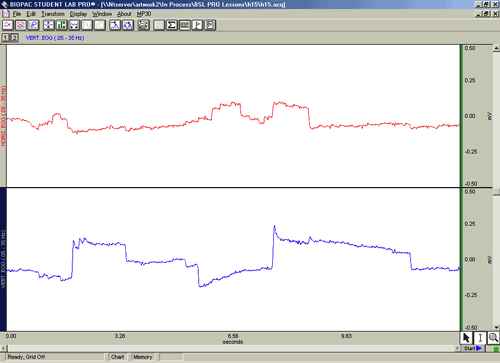Click the 3.28 time axis value
Image resolution: width=500 pixels, height=363 pixels.
(x=120, y=336)
